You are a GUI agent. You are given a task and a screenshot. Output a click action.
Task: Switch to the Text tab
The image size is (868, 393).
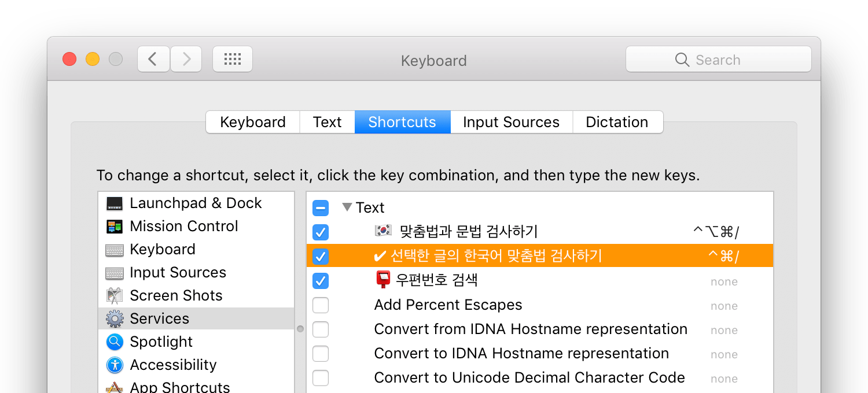click(x=328, y=122)
